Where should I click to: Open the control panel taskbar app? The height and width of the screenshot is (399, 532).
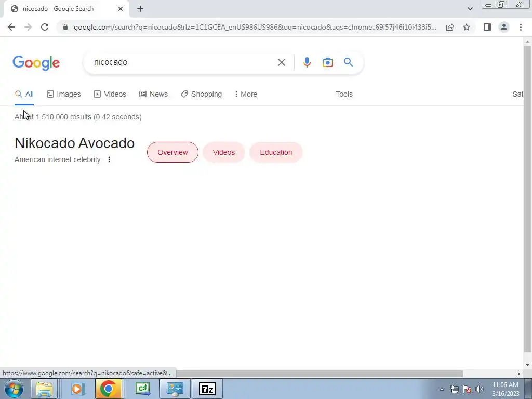click(x=175, y=389)
